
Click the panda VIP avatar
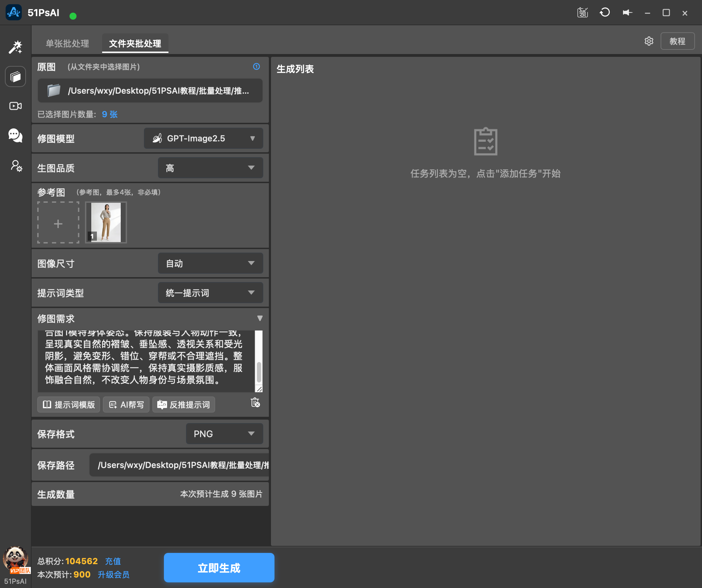(x=15, y=560)
